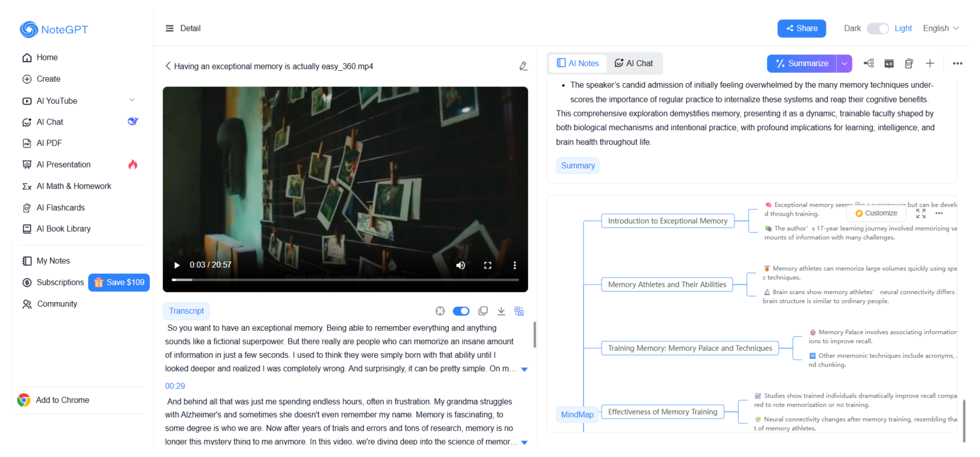The height and width of the screenshot is (457, 980).
Task: Open the Summarize dropdown arrow
Action: (845, 63)
